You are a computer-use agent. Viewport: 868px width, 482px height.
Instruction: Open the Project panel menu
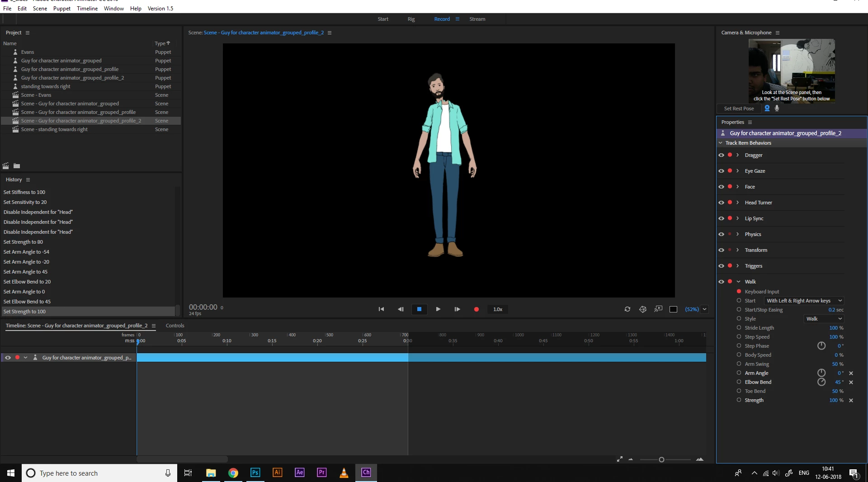click(28, 33)
